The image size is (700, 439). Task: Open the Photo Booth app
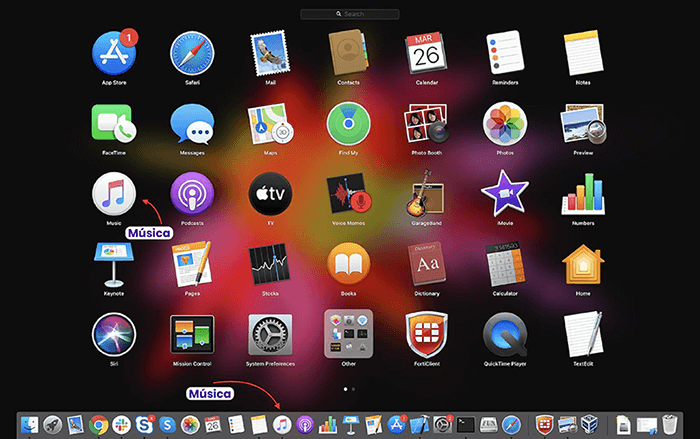pyautogui.click(x=427, y=124)
